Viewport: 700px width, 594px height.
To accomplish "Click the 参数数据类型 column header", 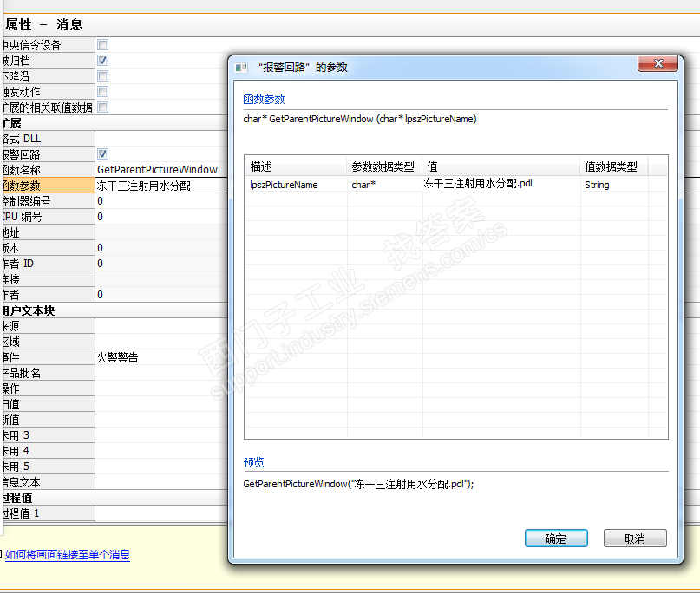I will (x=385, y=166).
